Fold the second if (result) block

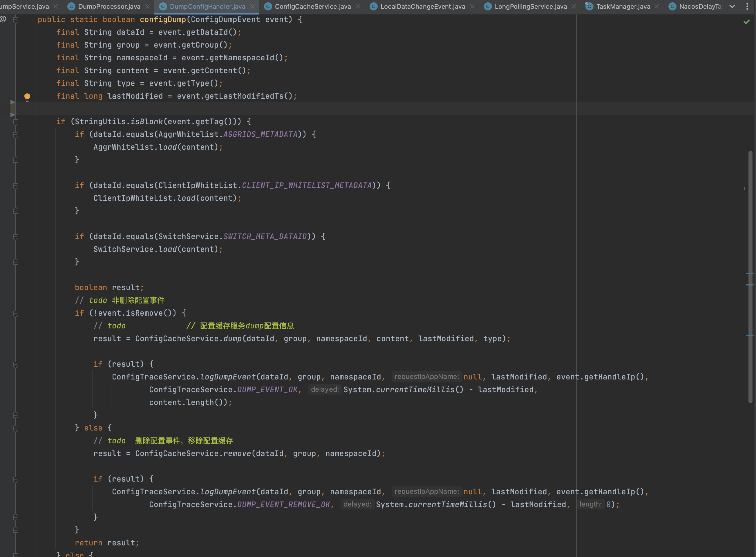click(15, 480)
